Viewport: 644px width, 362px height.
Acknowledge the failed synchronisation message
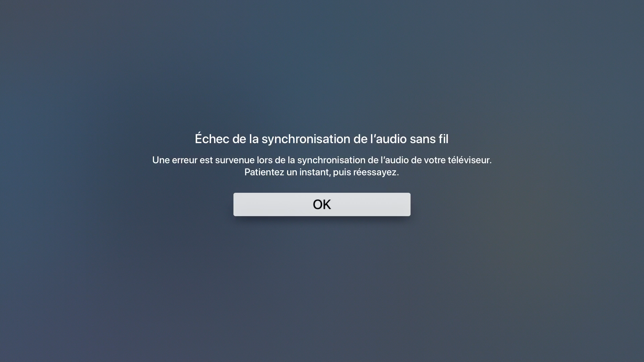[322, 204]
